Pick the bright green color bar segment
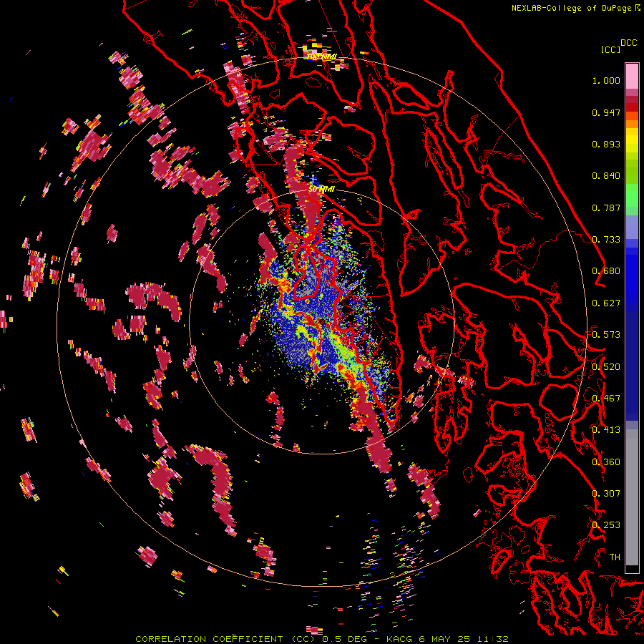Viewport: 644px width, 644px height. click(632, 195)
